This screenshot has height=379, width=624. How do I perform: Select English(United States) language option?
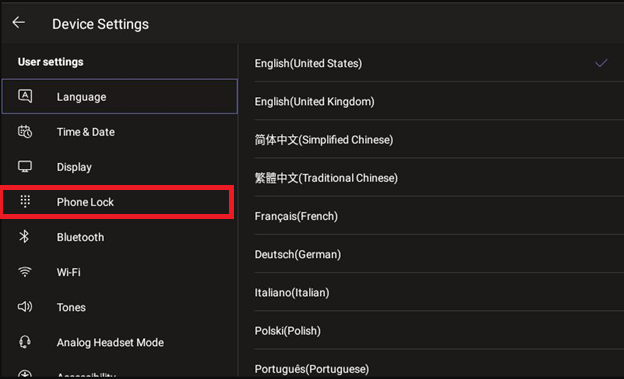coord(439,63)
